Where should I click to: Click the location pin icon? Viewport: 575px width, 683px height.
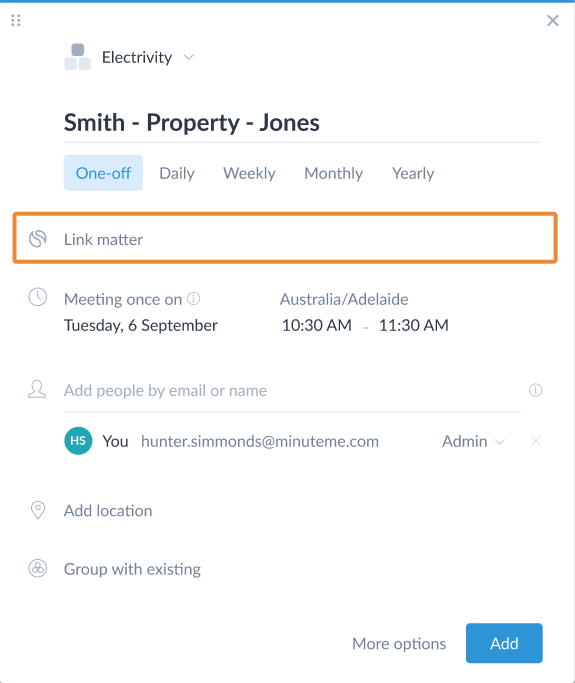38,510
